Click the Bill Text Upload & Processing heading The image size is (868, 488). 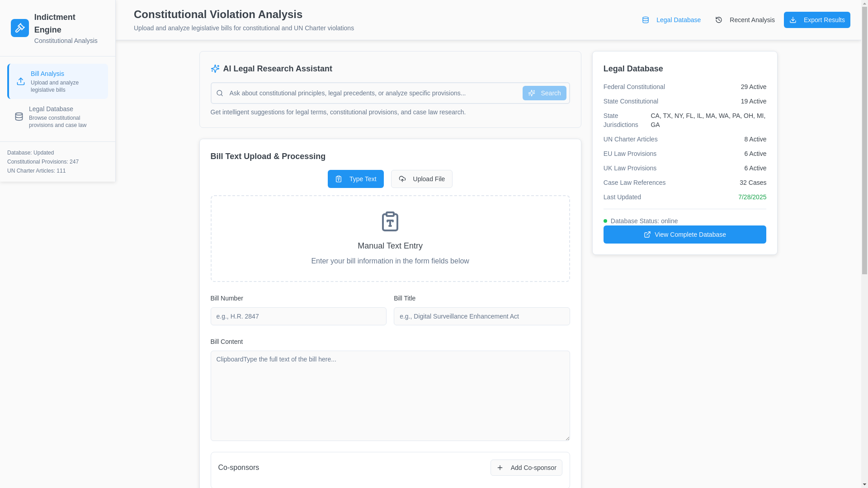[x=268, y=156]
